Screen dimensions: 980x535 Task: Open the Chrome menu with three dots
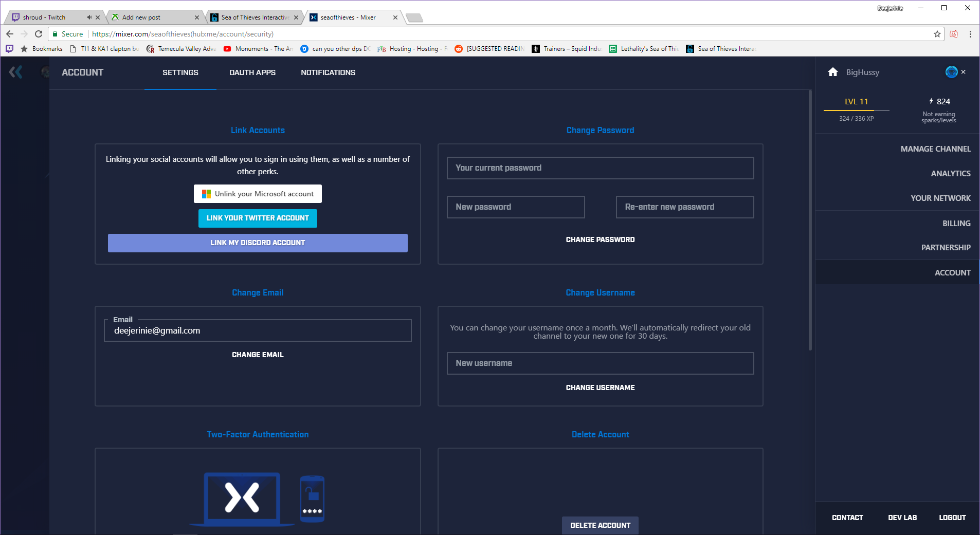[970, 34]
